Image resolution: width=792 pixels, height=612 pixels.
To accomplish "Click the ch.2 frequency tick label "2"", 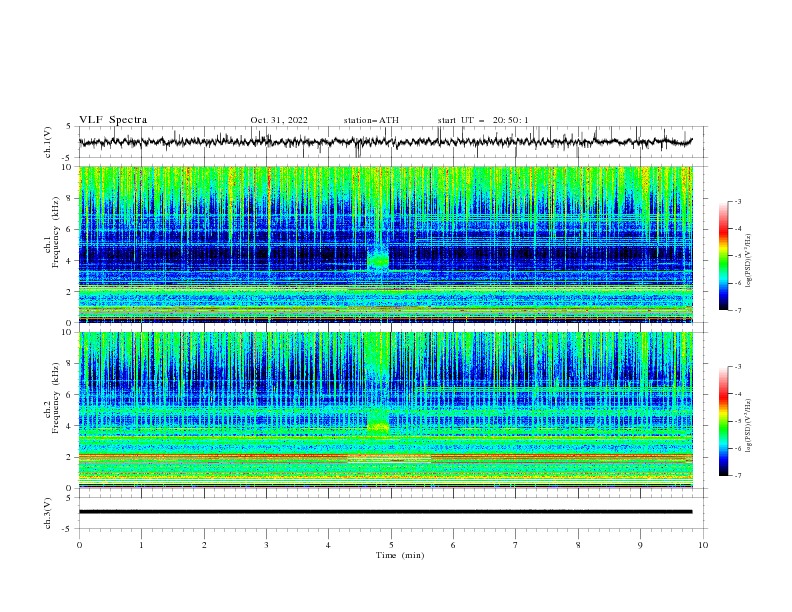I will [69, 457].
